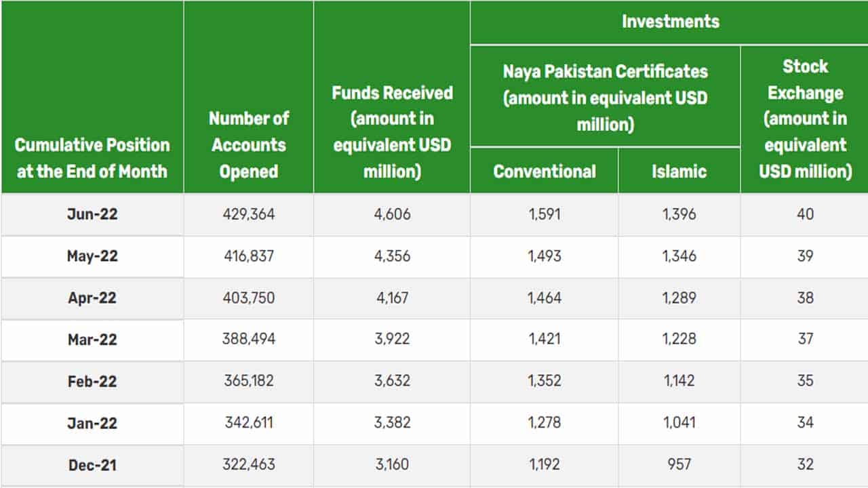Click the Number of Accounts Opened header
The width and height of the screenshot is (868, 488).
click(x=249, y=144)
